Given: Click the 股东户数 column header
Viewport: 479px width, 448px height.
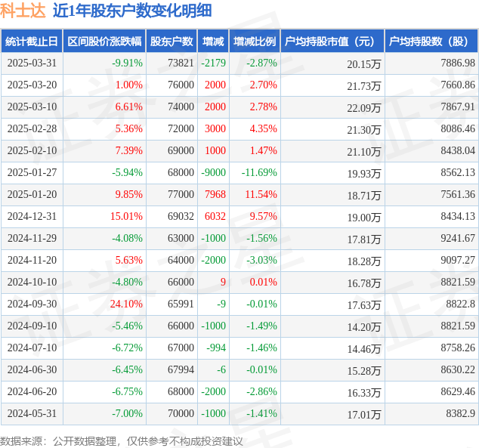Looking at the screenshot, I should (x=172, y=42).
